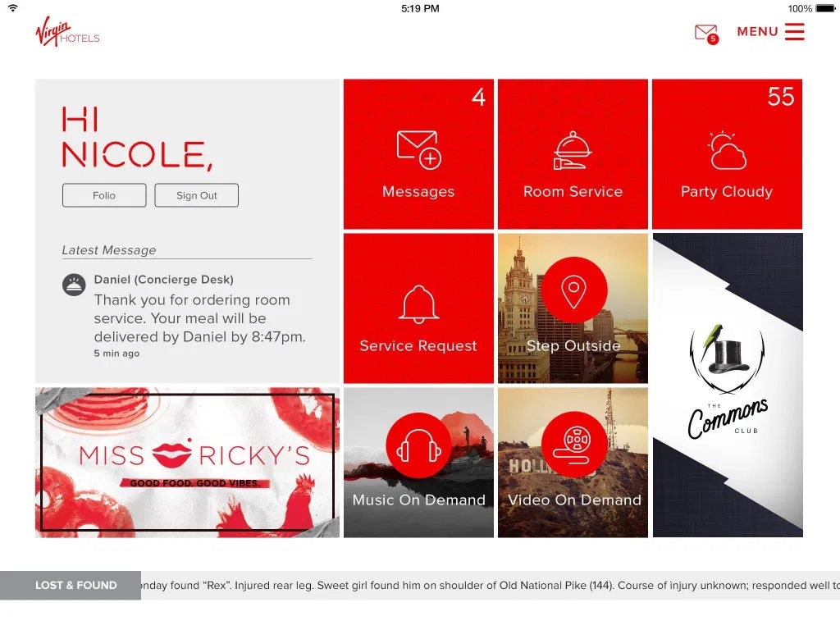840x630 pixels.
Task: Open the Party Cloudy weather icon
Action: 727,151
